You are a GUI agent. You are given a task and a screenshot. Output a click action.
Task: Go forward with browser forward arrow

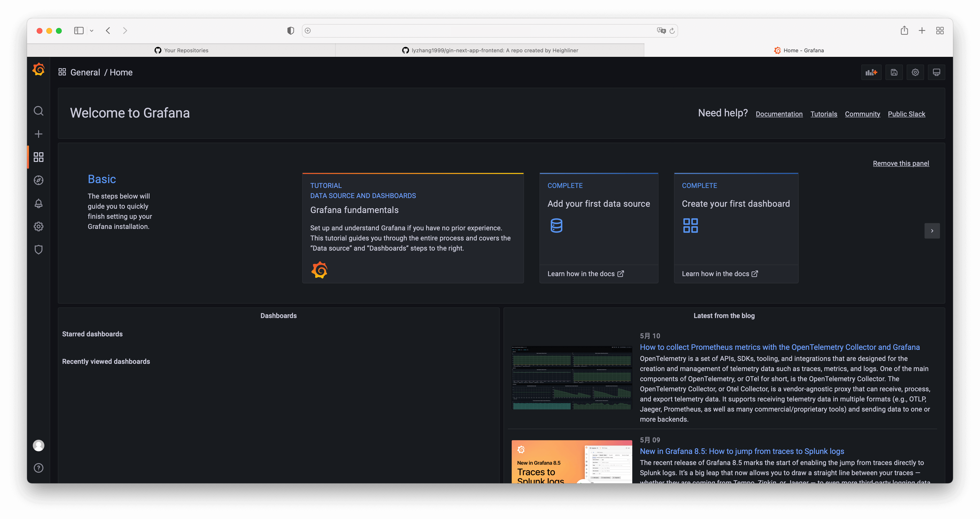125,30
